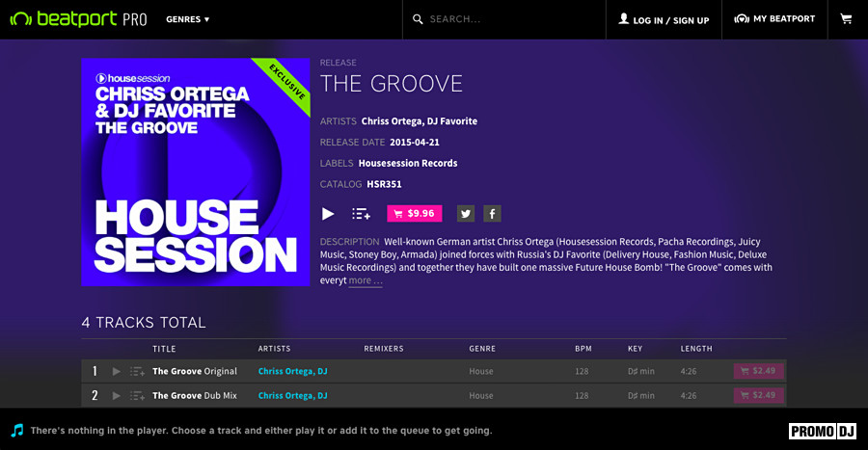
Task: Share the release on Twitter
Action: tap(466, 214)
